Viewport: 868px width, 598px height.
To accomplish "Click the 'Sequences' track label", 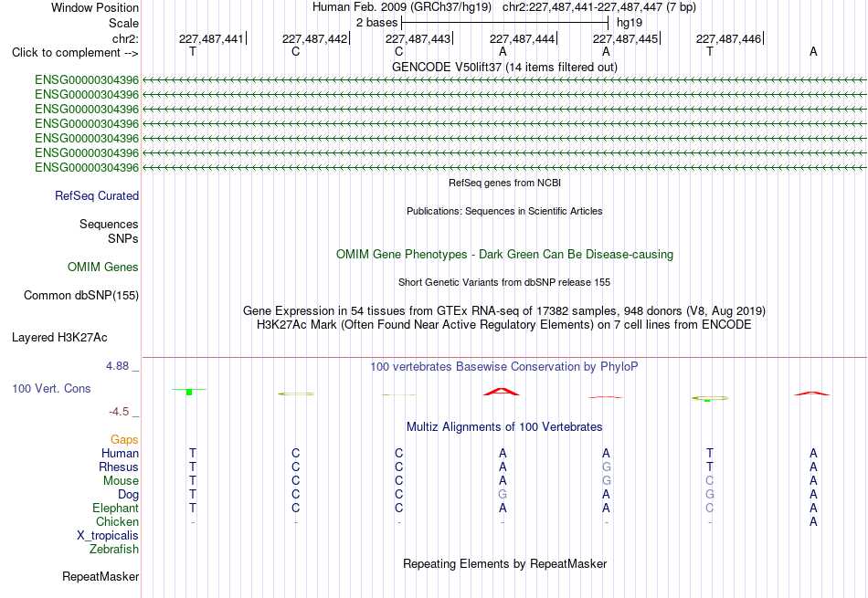I will pos(109,224).
